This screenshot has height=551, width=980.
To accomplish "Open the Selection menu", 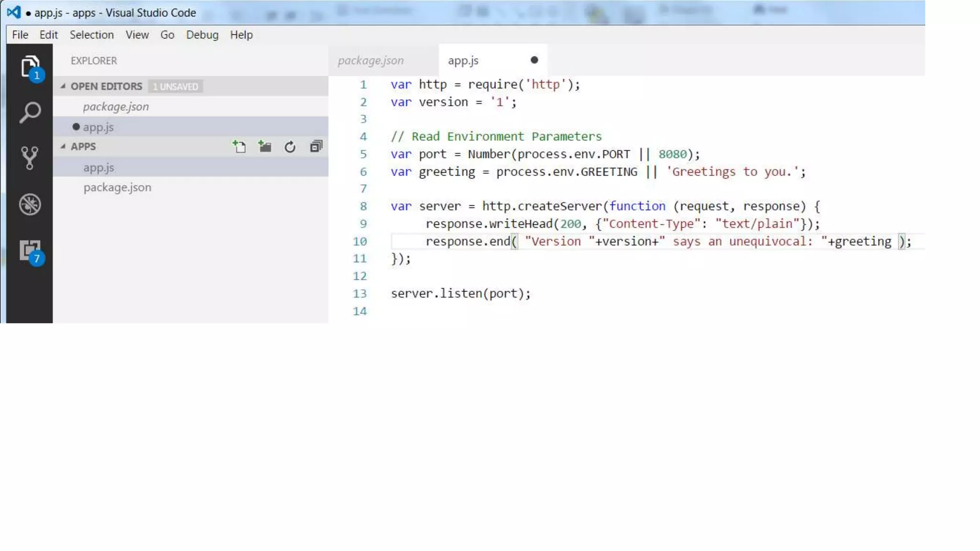I will click(x=91, y=35).
